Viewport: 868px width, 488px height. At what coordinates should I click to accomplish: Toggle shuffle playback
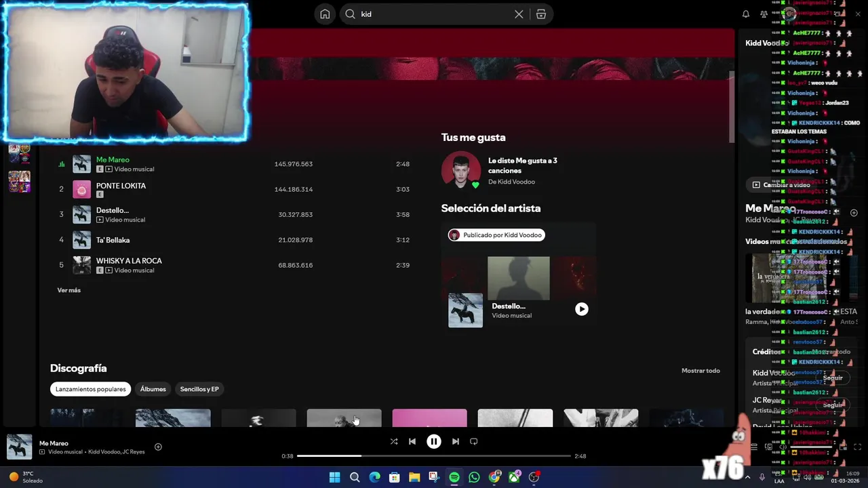click(x=394, y=441)
